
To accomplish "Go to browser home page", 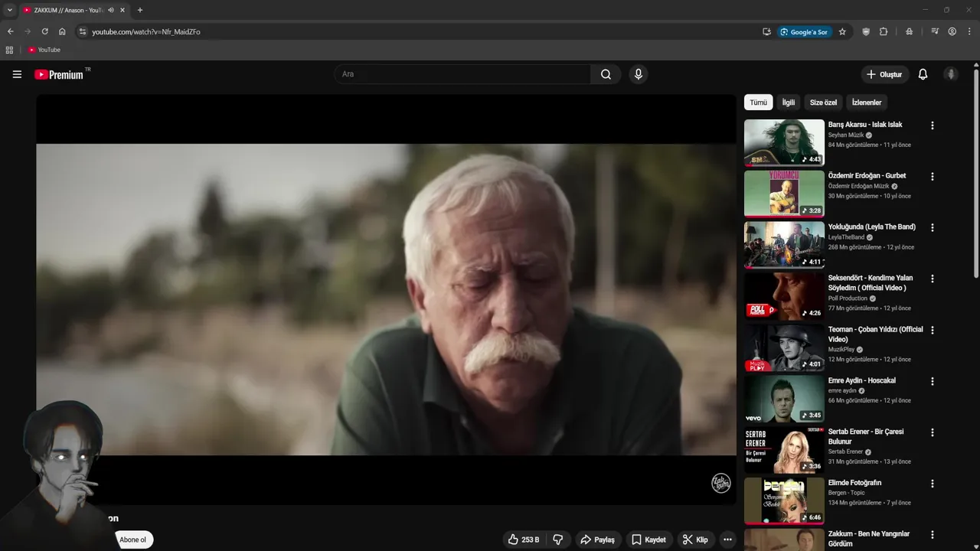I will [x=62, y=31].
